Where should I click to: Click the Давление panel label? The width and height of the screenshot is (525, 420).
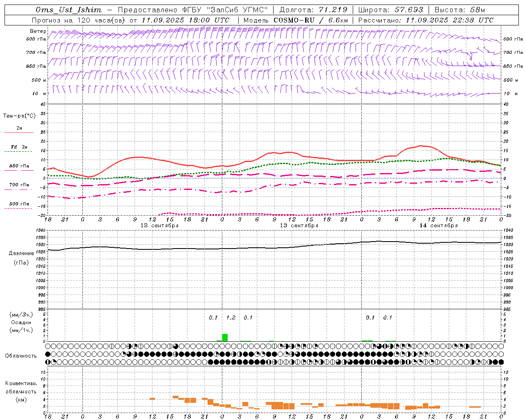click(21, 253)
